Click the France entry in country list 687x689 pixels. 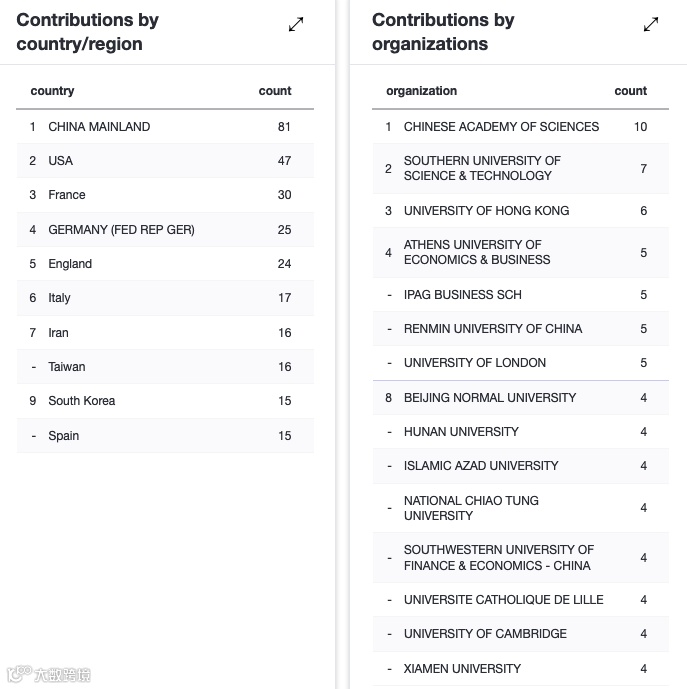click(x=67, y=195)
